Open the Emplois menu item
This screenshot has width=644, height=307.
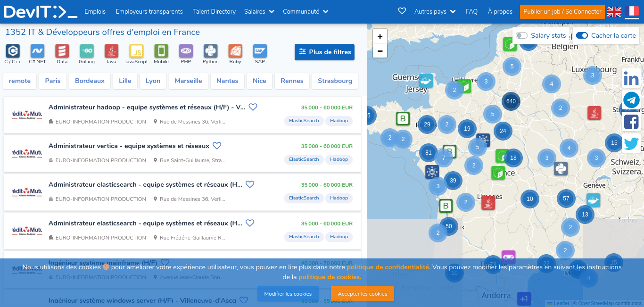click(x=95, y=11)
